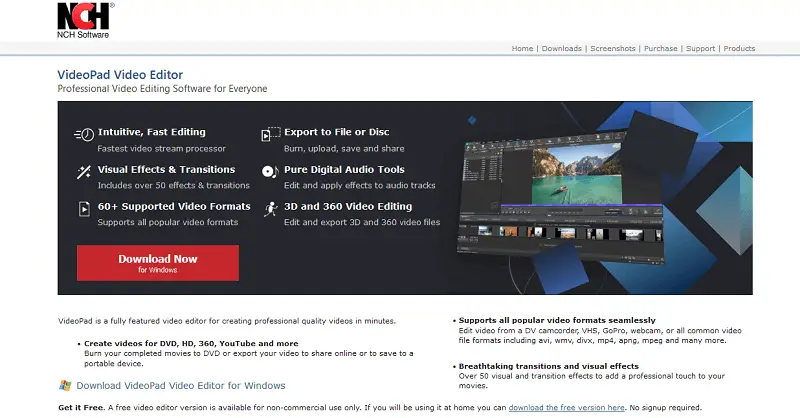800x418 pixels.
Task: Click the Windows flag icon beside download link
Action: click(x=65, y=385)
